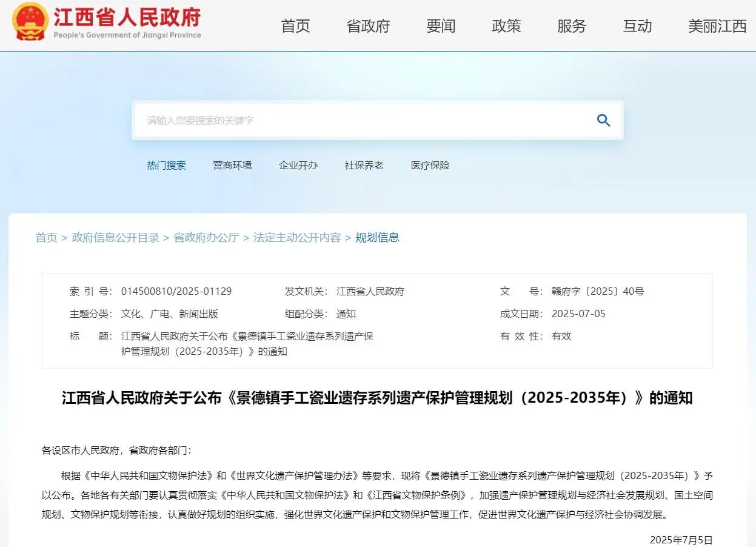Navigate to 省政府办公厅 breadcrumb link

[206, 237]
